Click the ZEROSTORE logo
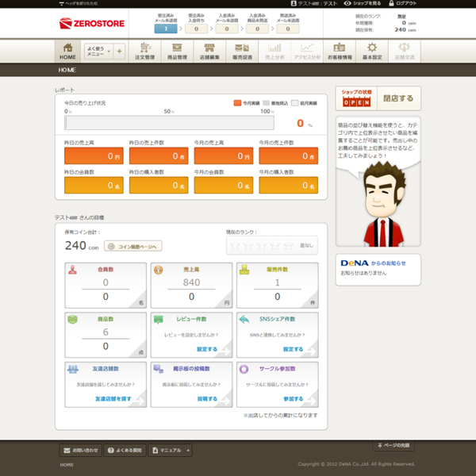This screenshot has width=476, height=476. click(x=87, y=24)
